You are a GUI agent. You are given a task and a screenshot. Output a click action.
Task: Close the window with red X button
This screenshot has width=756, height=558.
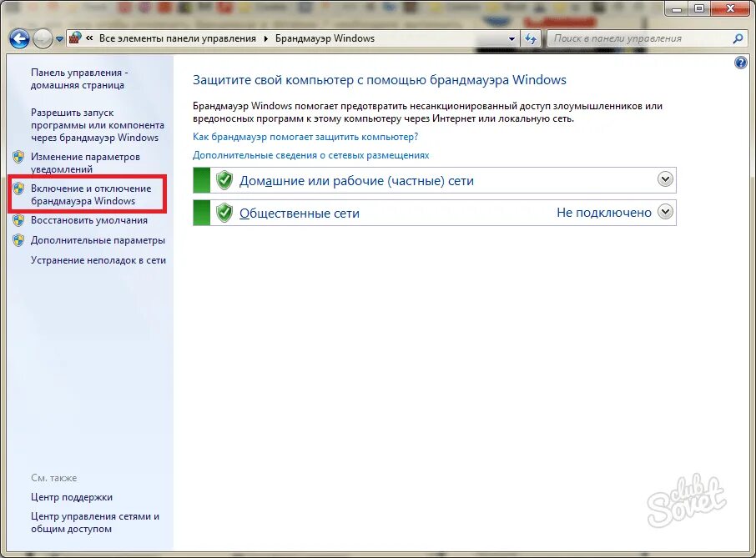[730, 8]
